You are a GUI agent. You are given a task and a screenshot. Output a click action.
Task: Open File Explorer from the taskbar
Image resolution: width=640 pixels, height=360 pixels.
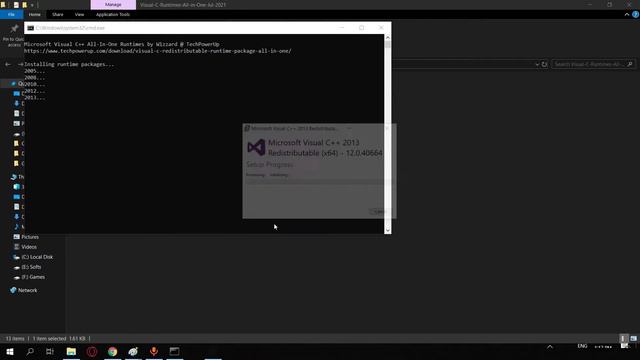(x=71, y=351)
